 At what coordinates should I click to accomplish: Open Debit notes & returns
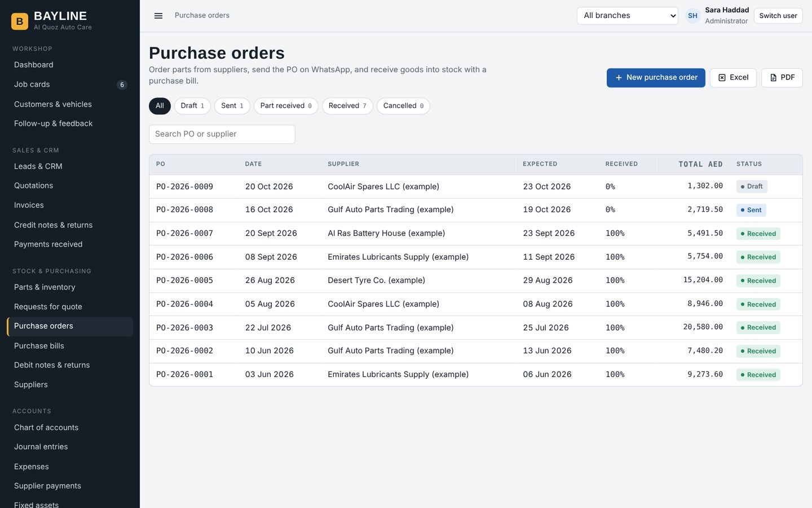[70, 365]
